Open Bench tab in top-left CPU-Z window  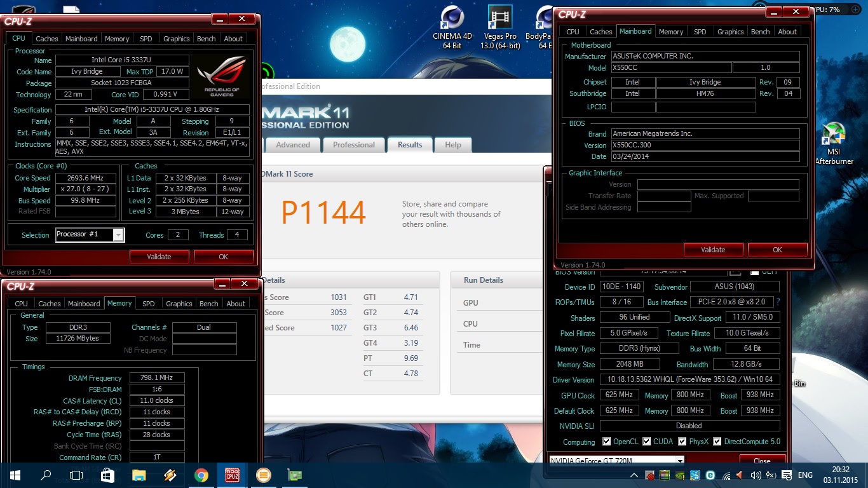point(206,39)
